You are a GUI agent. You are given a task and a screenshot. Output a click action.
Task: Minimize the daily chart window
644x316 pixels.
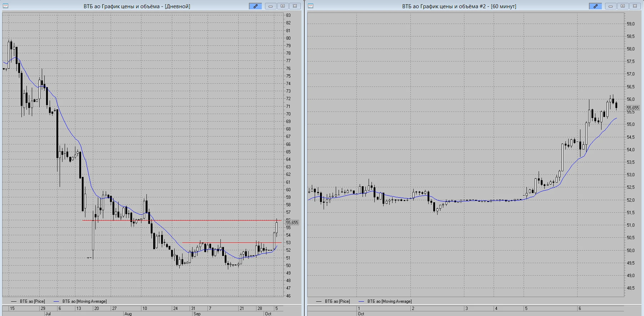click(270, 6)
